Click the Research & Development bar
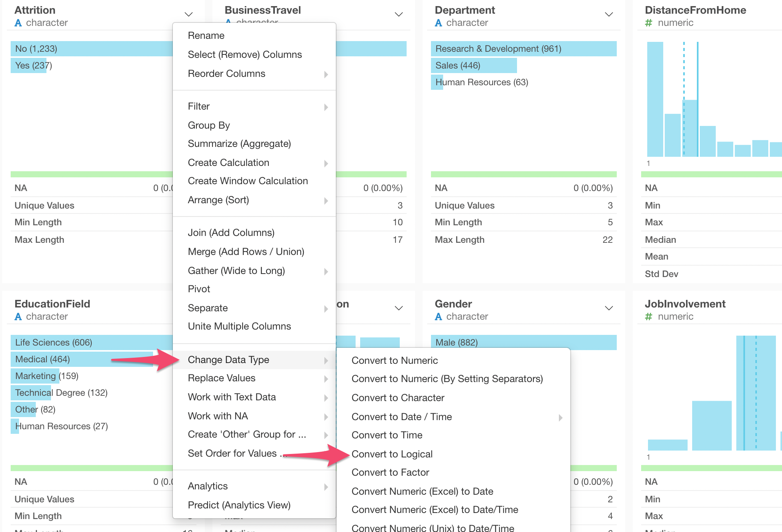 [x=523, y=49]
